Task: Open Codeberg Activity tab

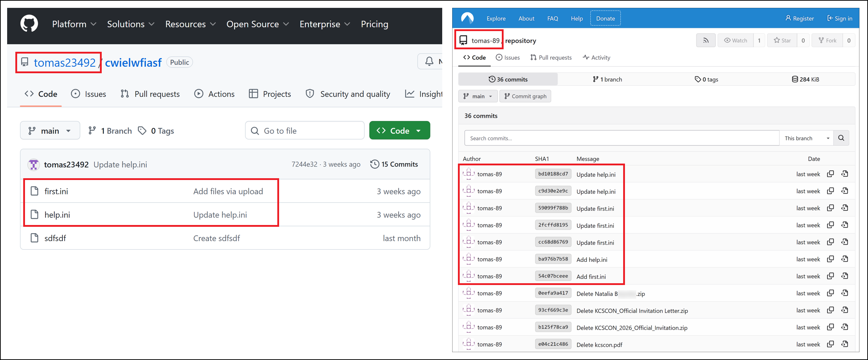Action: [x=596, y=57]
